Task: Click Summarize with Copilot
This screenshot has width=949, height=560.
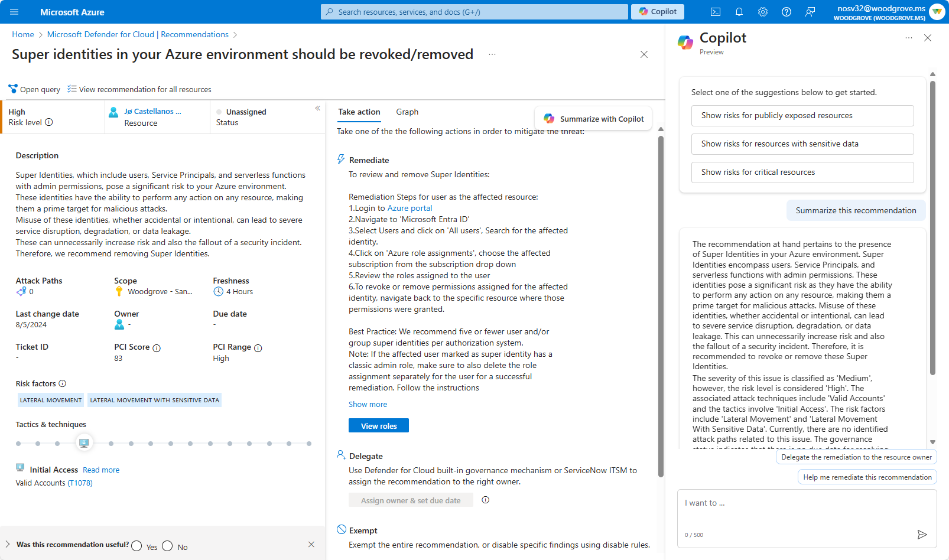Action: tap(593, 119)
